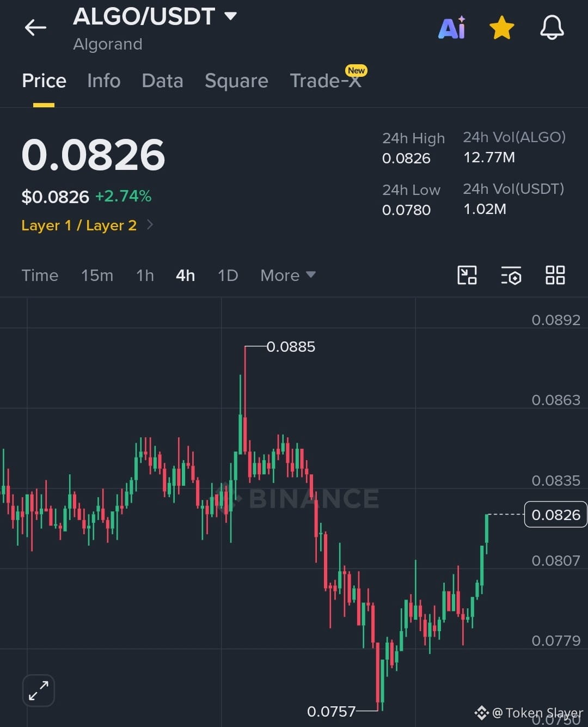Click the 0.0779 price axis label
Screen dimensions: 588x727
click(x=556, y=640)
